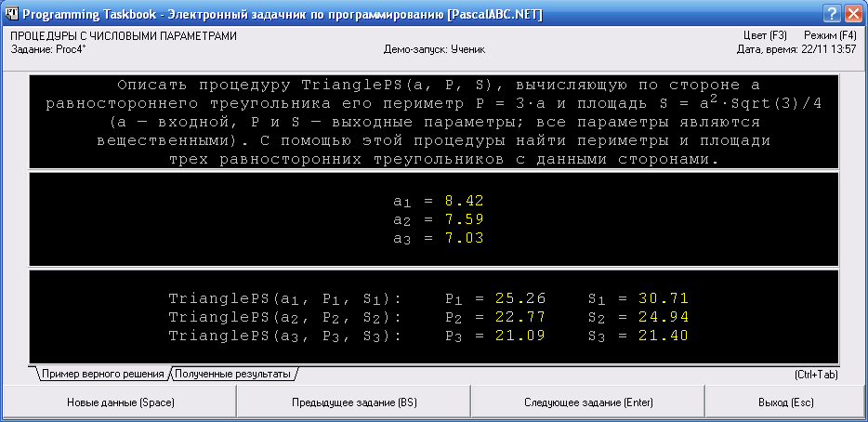Image resolution: width=868 pixels, height=422 pixels.
Task: Click the input value 7.03 for a3
Action: click(464, 238)
